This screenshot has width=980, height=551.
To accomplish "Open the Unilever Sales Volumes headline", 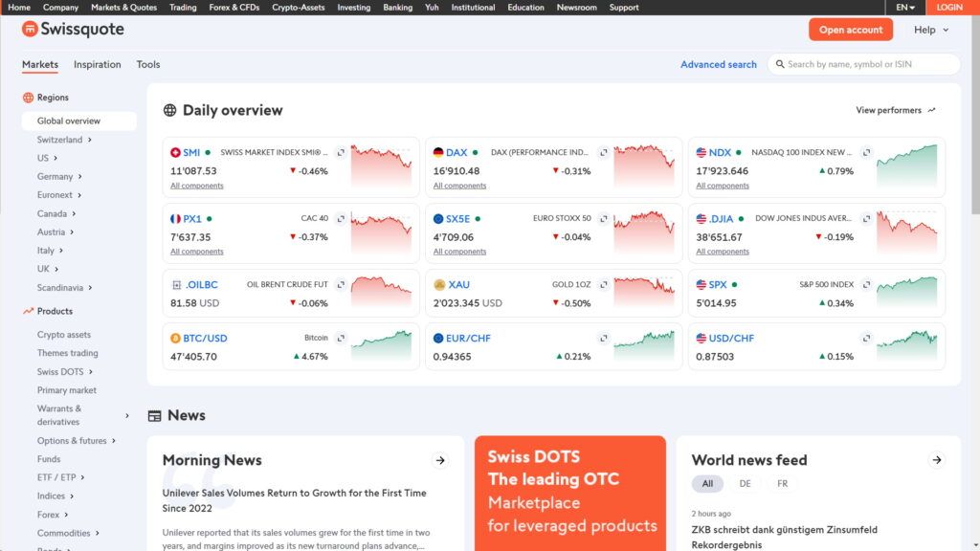I will tap(295, 500).
